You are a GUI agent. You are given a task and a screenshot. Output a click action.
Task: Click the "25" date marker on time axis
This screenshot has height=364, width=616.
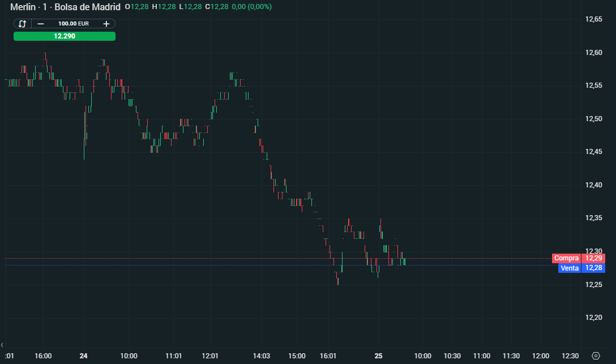click(x=378, y=356)
